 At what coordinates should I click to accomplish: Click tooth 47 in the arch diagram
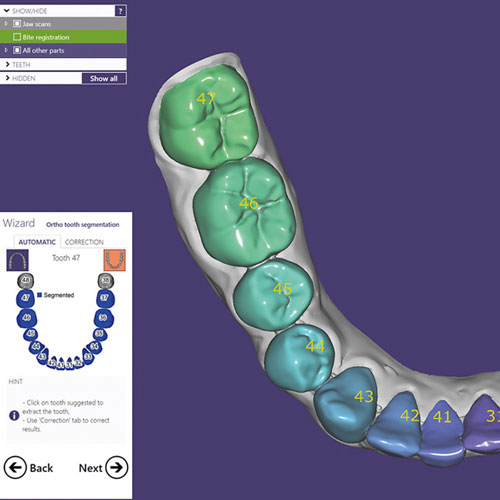[25, 298]
